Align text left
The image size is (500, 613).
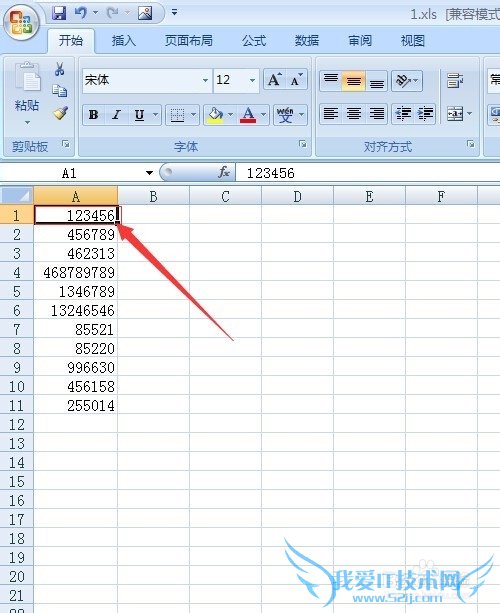(x=331, y=114)
